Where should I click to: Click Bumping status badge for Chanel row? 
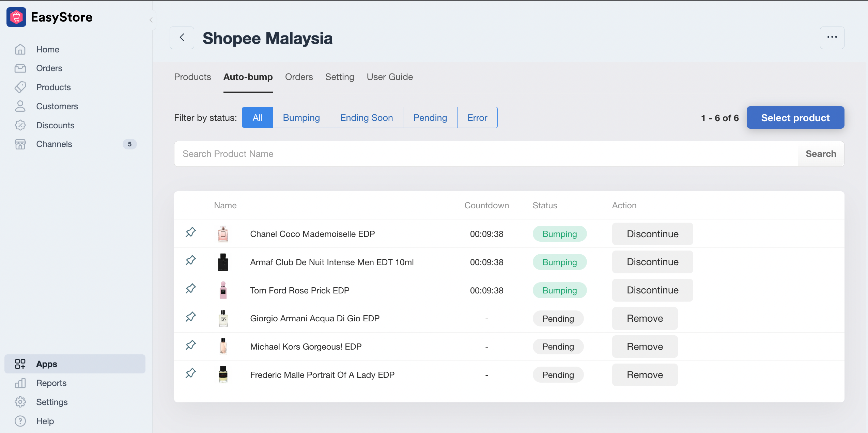coord(560,234)
